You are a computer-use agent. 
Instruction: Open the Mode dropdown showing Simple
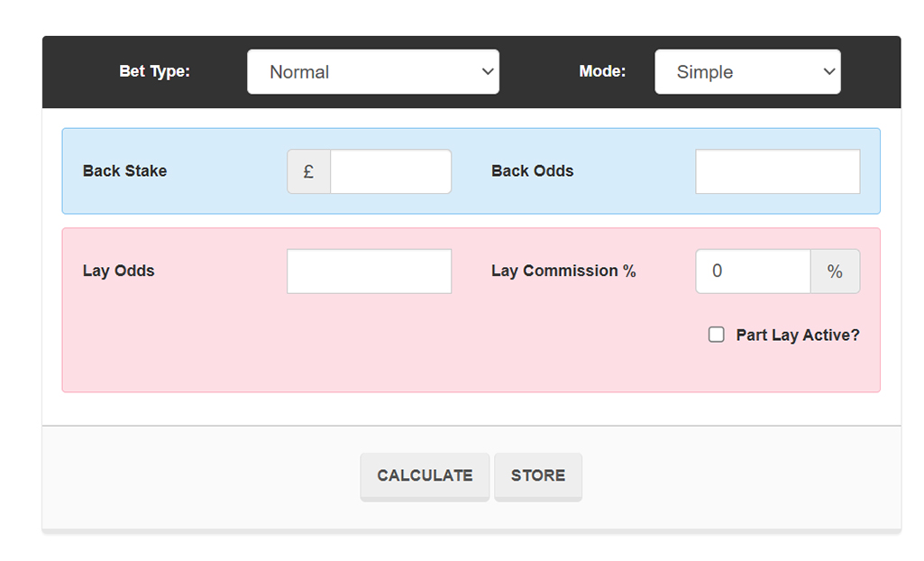point(747,71)
